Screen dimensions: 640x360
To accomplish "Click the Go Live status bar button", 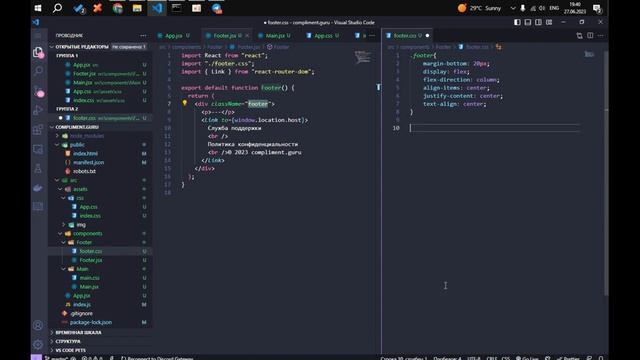I will tap(527, 358).
